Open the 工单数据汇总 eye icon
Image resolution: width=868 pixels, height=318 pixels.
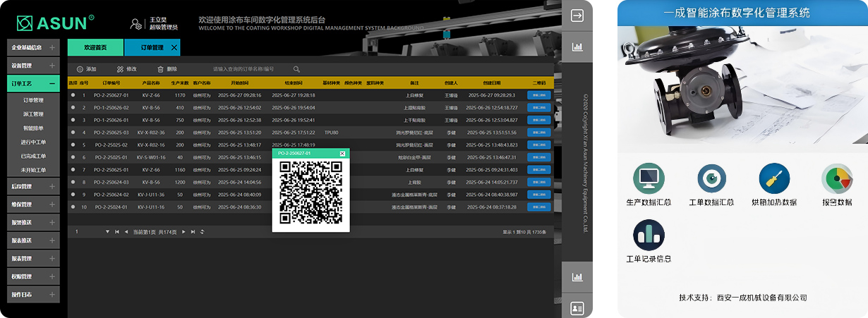711,178
